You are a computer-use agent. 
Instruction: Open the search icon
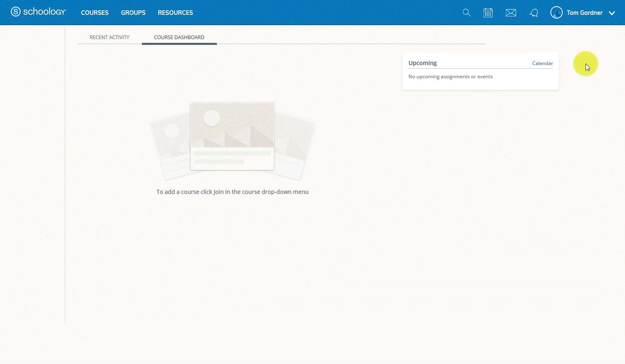pyautogui.click(x=466, y=12)
